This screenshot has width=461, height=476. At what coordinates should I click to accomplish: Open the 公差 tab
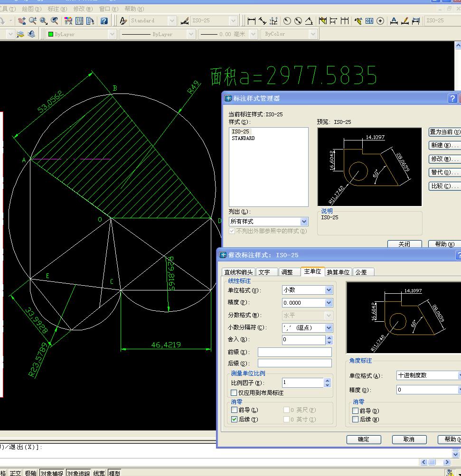(361, 272)
